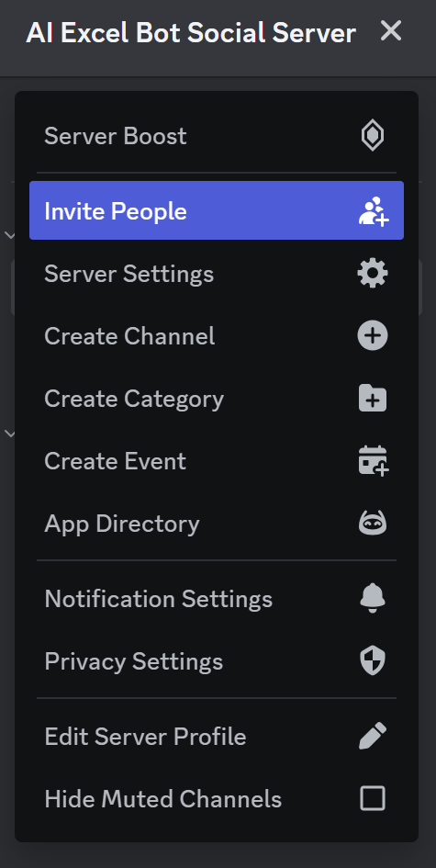Open Server Settings from the menu

217,274
